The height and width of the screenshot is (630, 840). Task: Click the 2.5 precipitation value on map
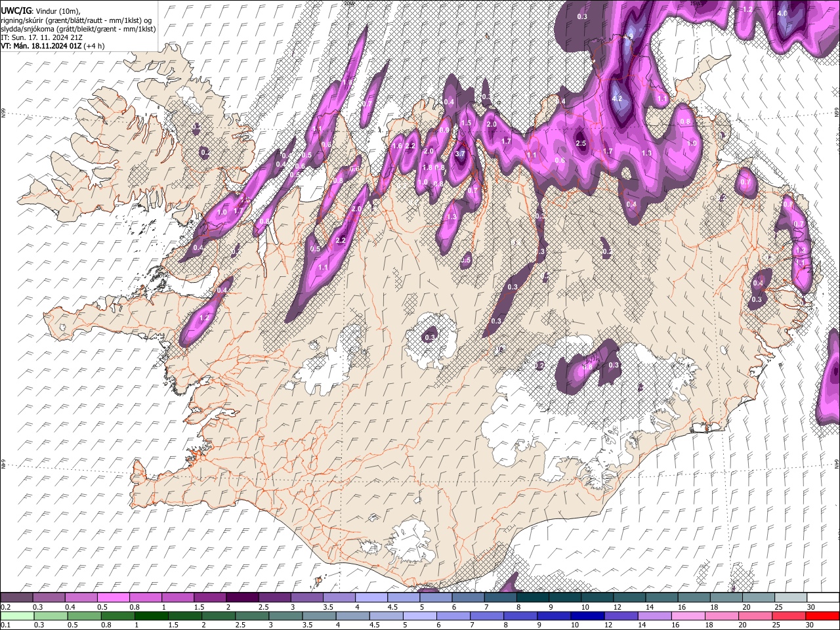581,143
